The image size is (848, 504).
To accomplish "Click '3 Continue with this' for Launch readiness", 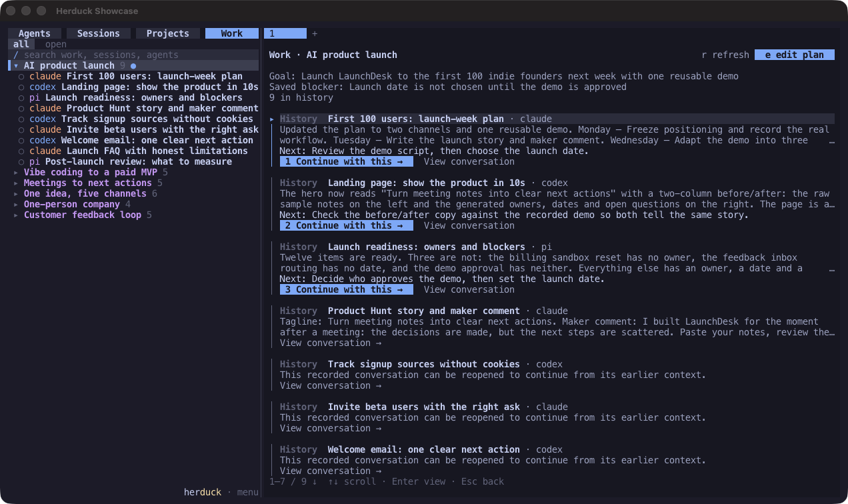I will tap(347, 289).
